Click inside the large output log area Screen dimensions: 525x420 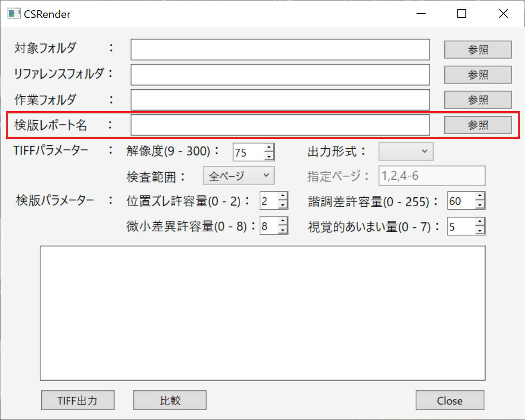point(262,312)
